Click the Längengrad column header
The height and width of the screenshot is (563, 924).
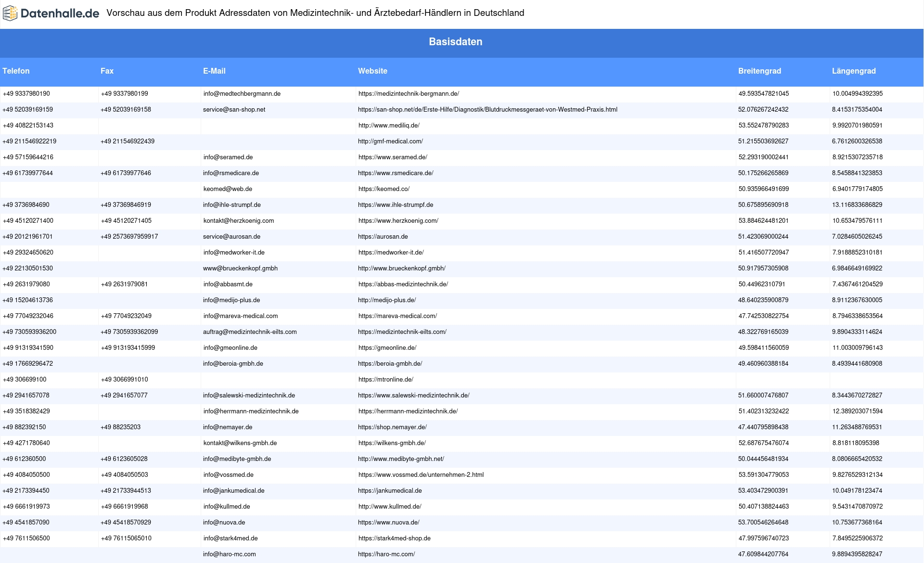click(x=854, y=71)
